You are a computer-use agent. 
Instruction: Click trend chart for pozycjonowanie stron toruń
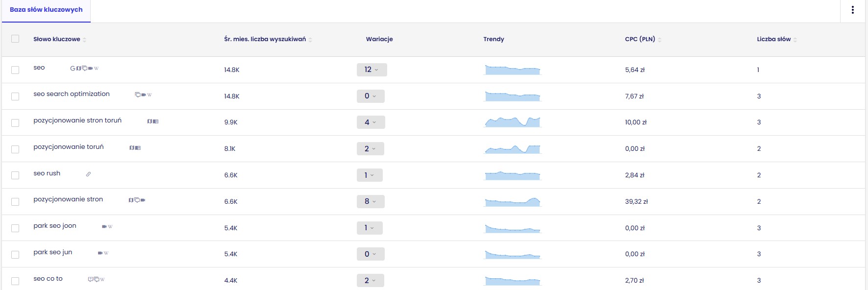click(x=513, y=122)
